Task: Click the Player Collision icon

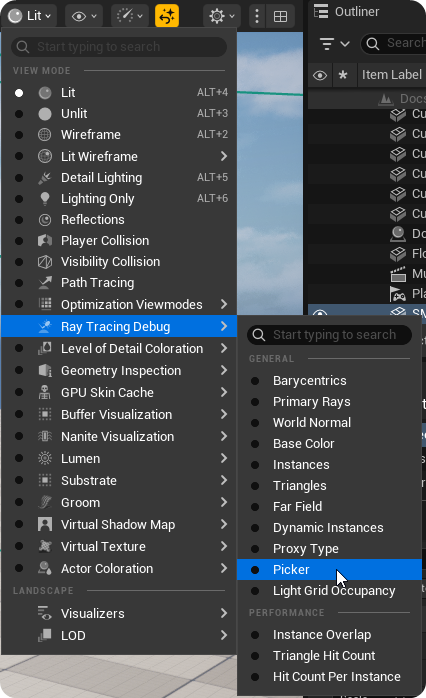Action: pos(45,240)
